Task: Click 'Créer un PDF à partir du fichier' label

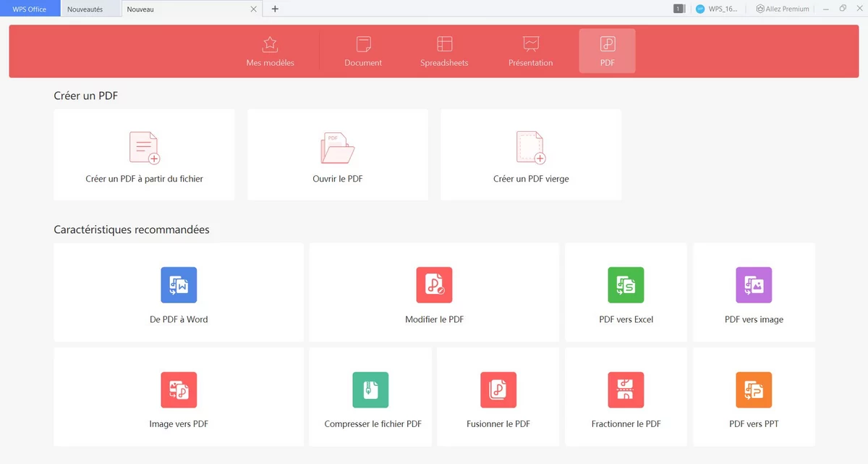Action: [144, 179]
